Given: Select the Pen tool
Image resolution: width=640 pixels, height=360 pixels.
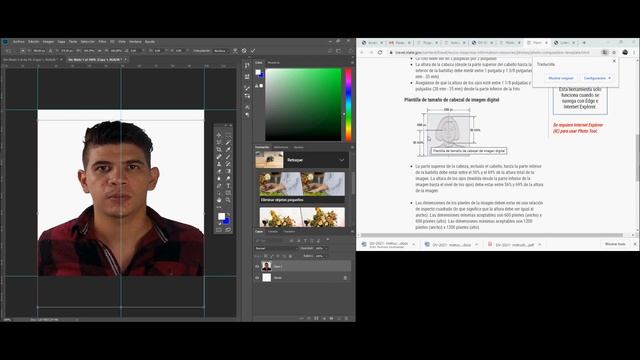Looking at the screenshot, I should pyautogui.click(x=219, y=186).
